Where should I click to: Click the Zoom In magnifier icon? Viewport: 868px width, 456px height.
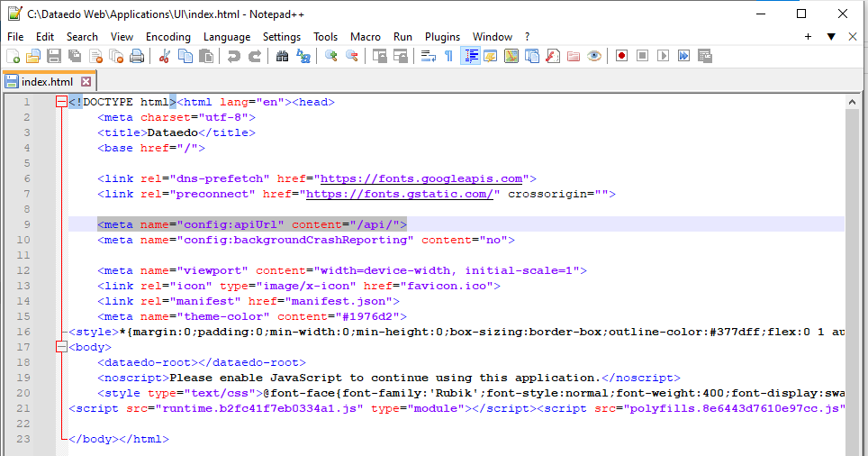330,56
